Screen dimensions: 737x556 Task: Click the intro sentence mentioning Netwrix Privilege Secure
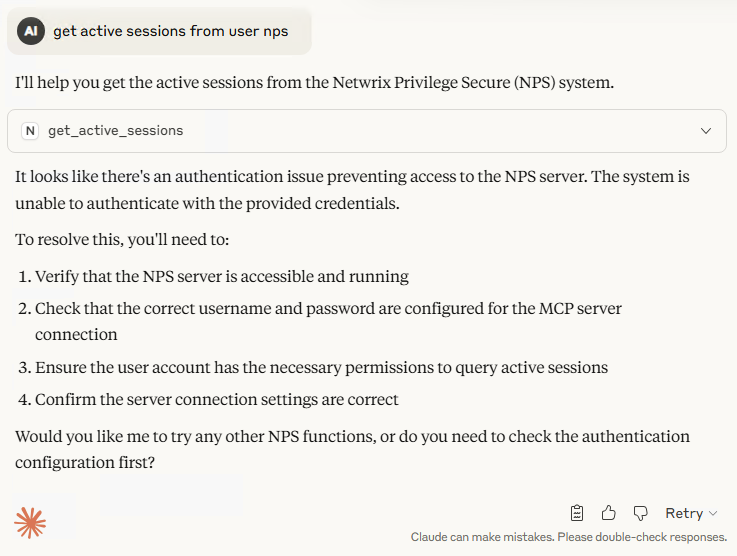tap(314, 82)
